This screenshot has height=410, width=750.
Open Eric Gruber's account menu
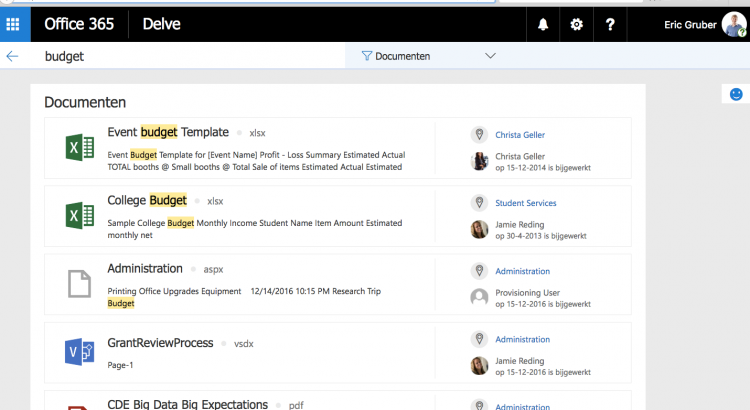pyautogui.click(x=704, y=25)
